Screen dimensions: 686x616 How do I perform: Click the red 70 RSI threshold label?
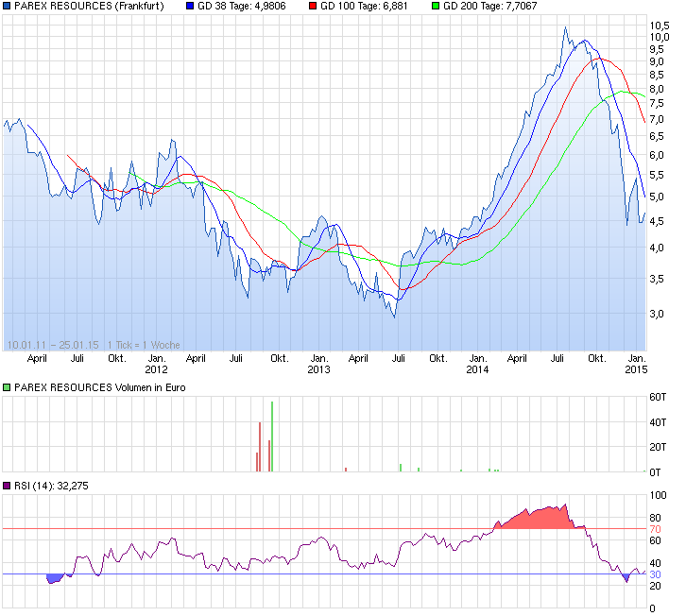[x=655, y=529]
